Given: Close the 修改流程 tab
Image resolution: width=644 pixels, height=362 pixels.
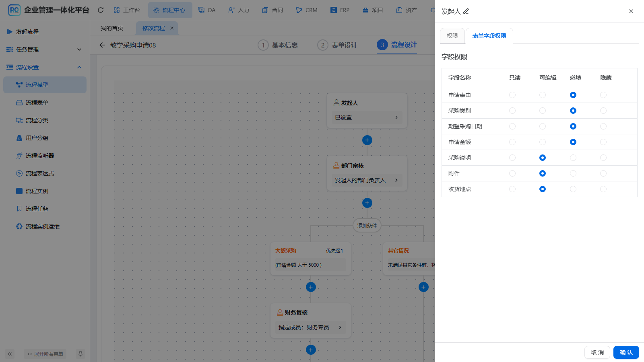Looking at the screenshot, I should 172,28.
